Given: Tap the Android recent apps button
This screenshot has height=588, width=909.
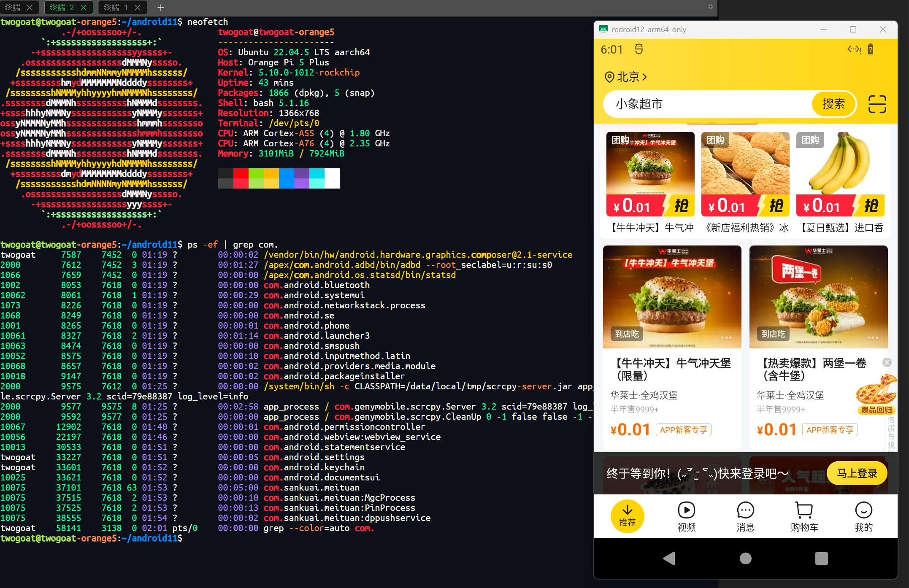Looking at the screenshot, I should (821, 558).
